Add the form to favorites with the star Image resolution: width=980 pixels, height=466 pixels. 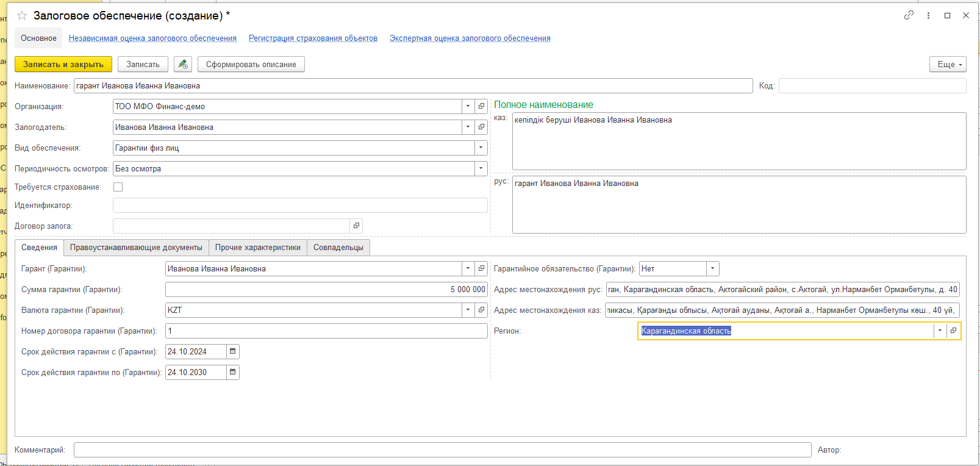point(22,15)
